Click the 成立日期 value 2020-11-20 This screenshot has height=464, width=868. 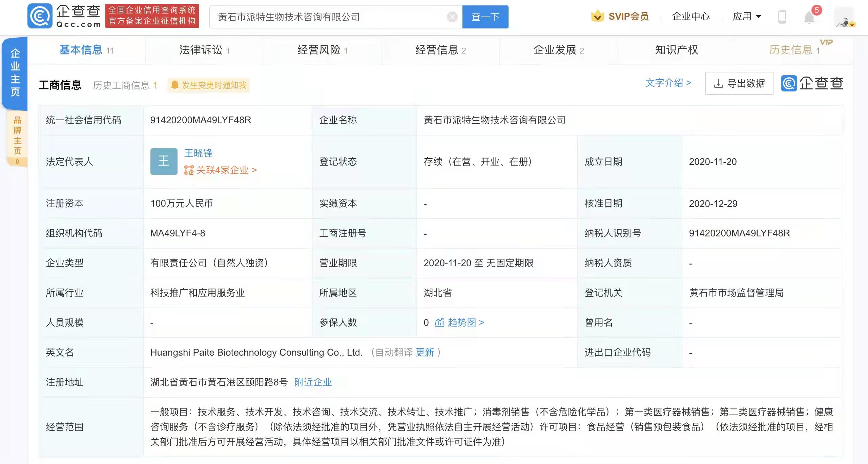pos(713,162)
